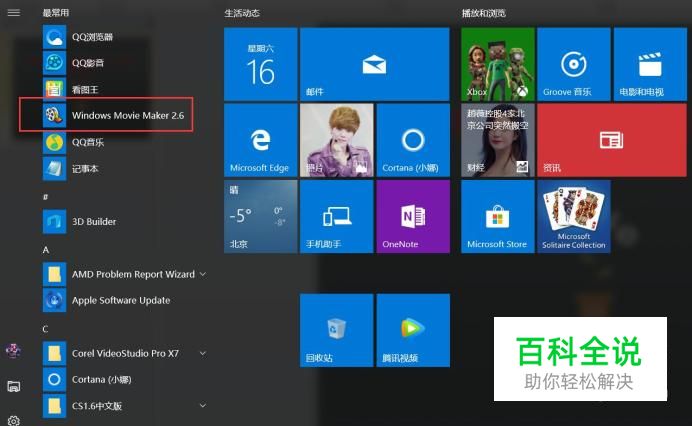This screenshot has width=692, height=426.
Task: Open Microsoft Solitaire Collection tile
Action: (574, 216)
